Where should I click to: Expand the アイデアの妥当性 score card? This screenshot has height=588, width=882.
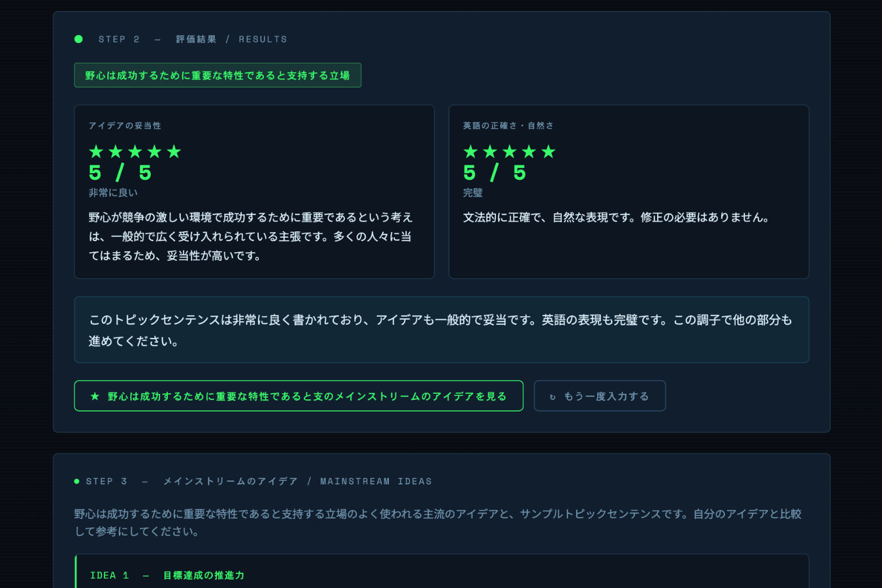coord(254,191)
